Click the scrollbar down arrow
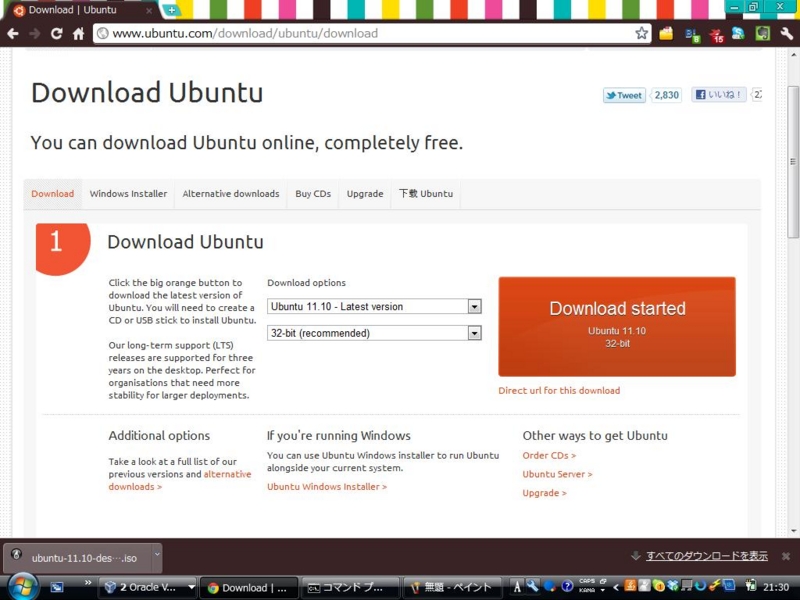Screen dimensions: 800x600 tap(793, 531)
